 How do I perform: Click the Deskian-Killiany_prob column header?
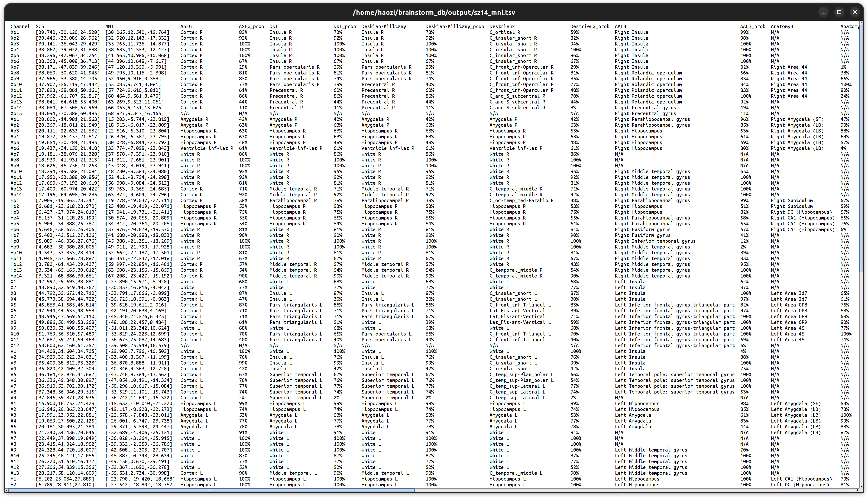click(454, 26)
